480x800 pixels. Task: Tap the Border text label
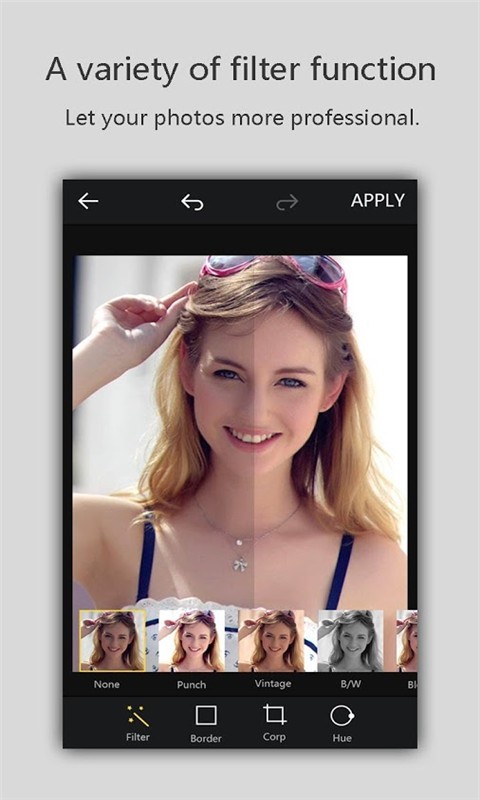tap(206, 738)
